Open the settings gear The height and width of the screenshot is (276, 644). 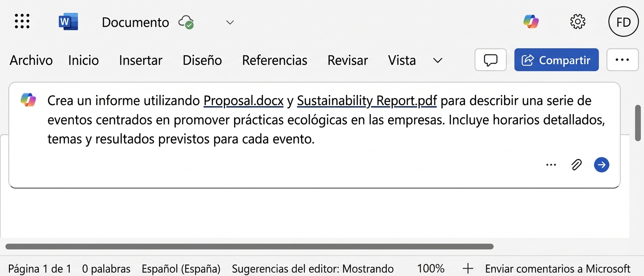(x=577, y=21)
